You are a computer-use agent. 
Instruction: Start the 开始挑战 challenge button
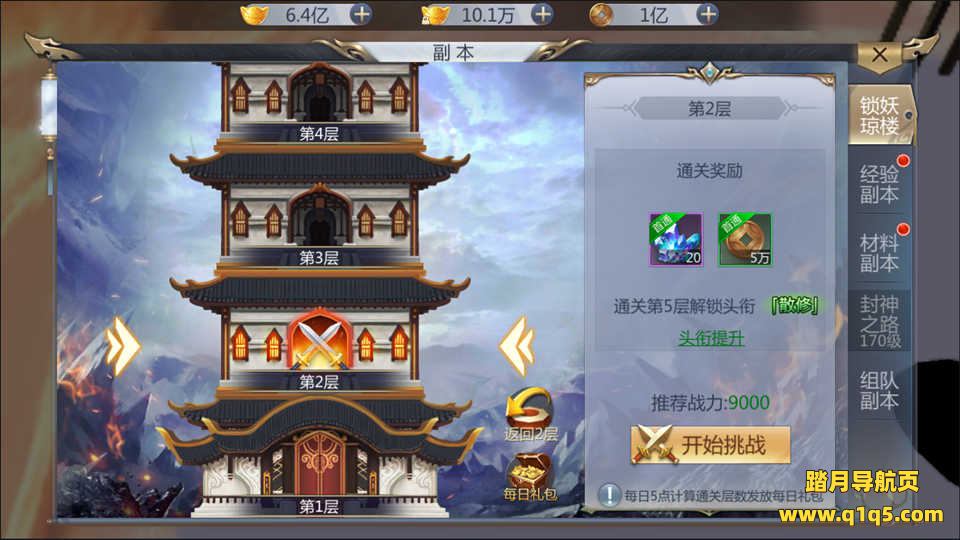click(710, 445)
